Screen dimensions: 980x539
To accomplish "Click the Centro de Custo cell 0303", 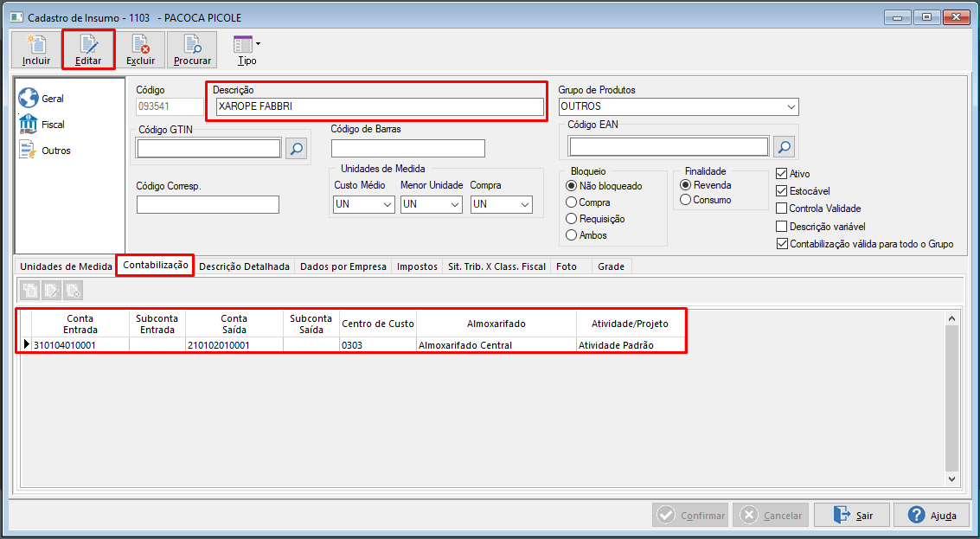I will (378, 344).
